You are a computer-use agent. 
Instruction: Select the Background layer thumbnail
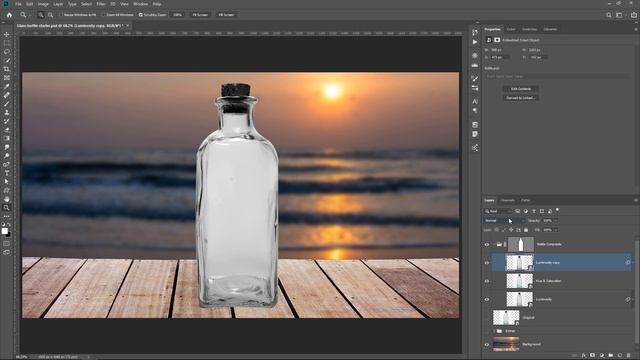pyautogui.click(x=506, y=344)
